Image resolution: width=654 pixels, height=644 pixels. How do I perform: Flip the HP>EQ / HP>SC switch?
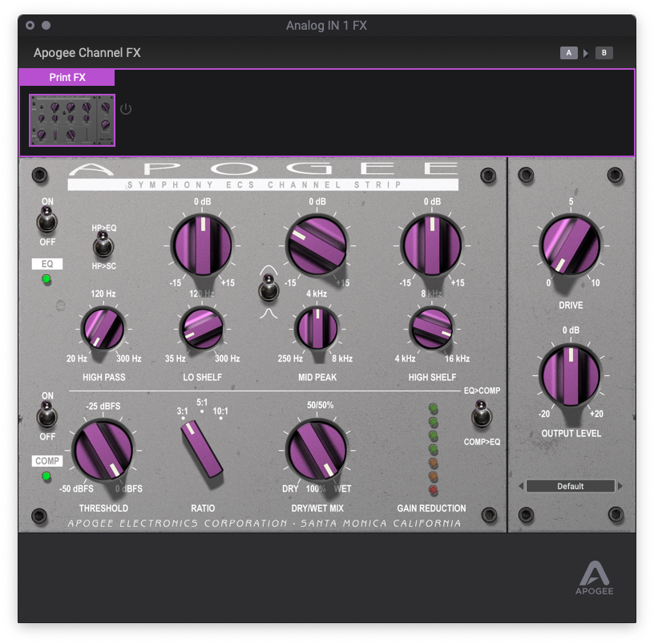click(x=103, y=245)
